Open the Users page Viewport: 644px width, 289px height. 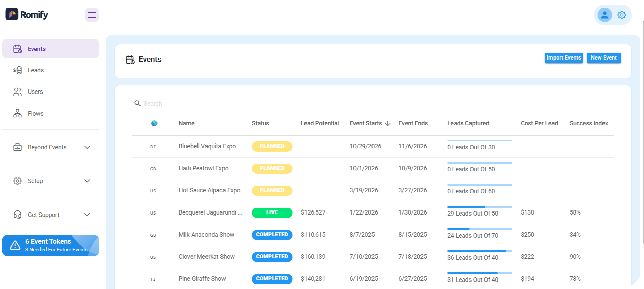pyautogui.click(x=35, y=92)
